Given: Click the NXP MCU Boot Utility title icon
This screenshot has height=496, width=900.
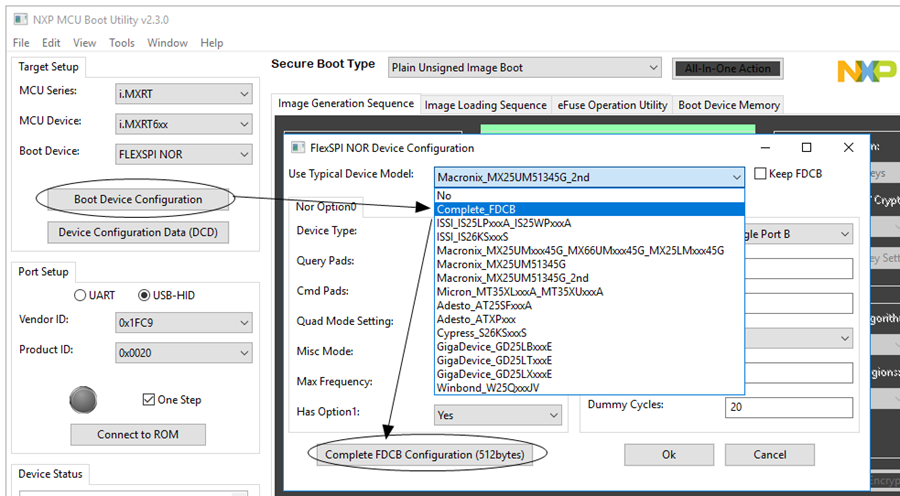Looking at the screenshot, I should click(21, 20).
